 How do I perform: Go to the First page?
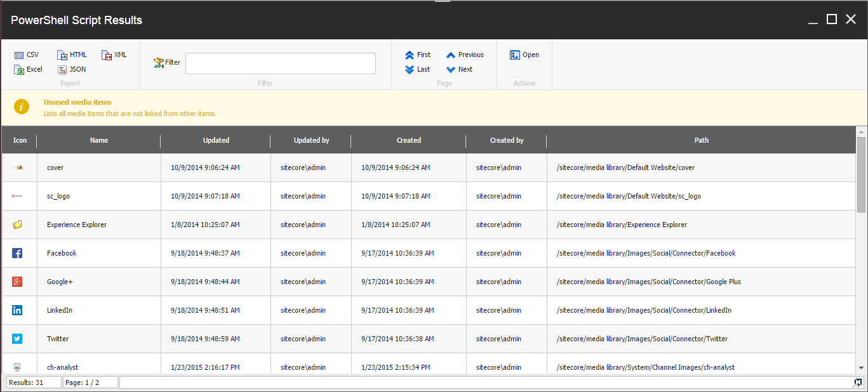(x=418, y=55)
